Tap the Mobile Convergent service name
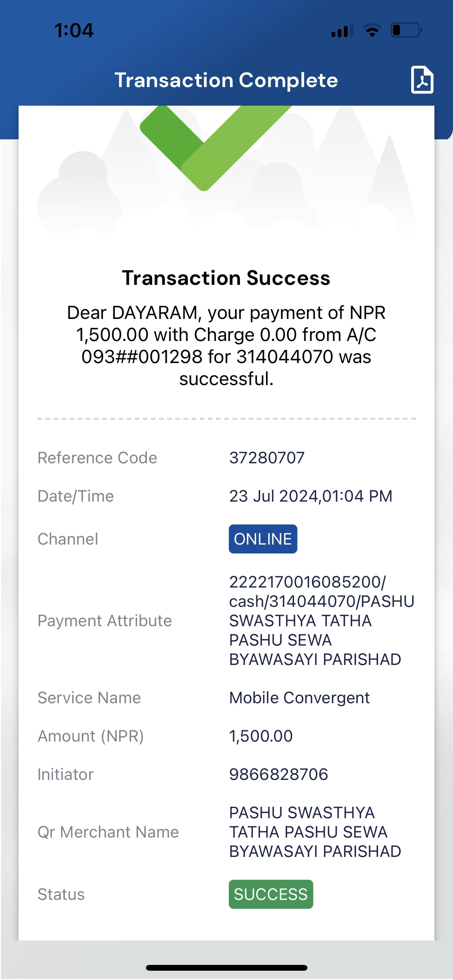The image size is (453, 980). click(299, 698)
